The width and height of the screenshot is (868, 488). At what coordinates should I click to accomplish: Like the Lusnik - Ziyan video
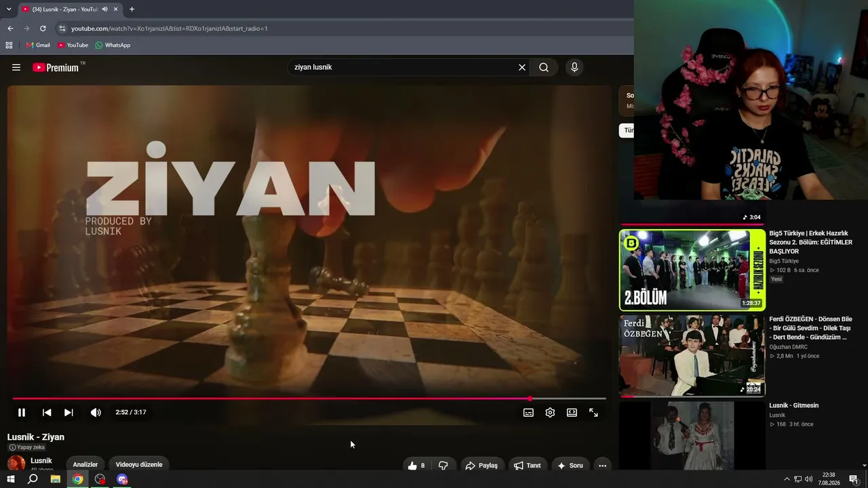(x=416, y=465)
